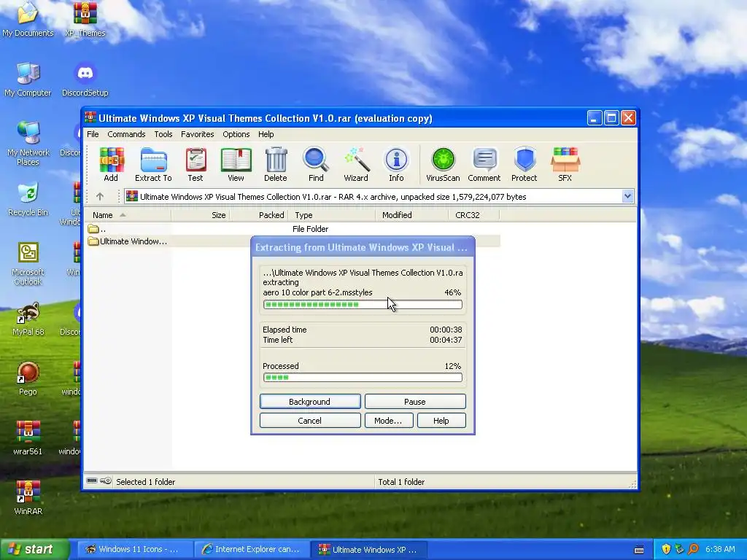This screenshot has height=560, width=747.
Task: Select My Computer desktop icon
Action: pos(28,79)
